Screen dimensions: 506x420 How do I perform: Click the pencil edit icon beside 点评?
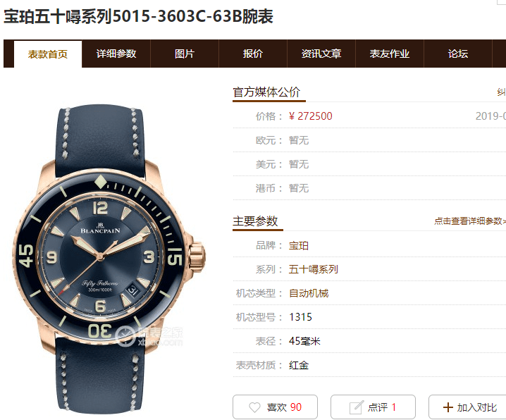coord(357,407)
